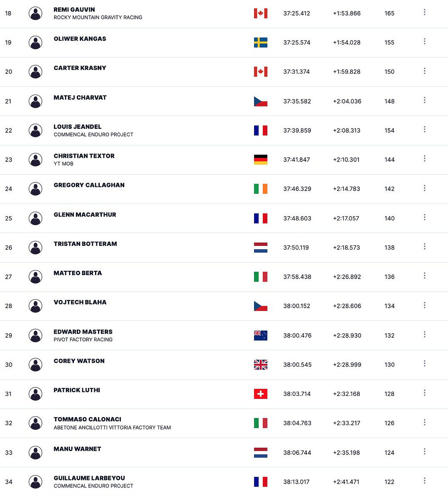Click Vojtech Blaha's profile avatar
Viewport: 448px width, 496px height.
point(36,306)
